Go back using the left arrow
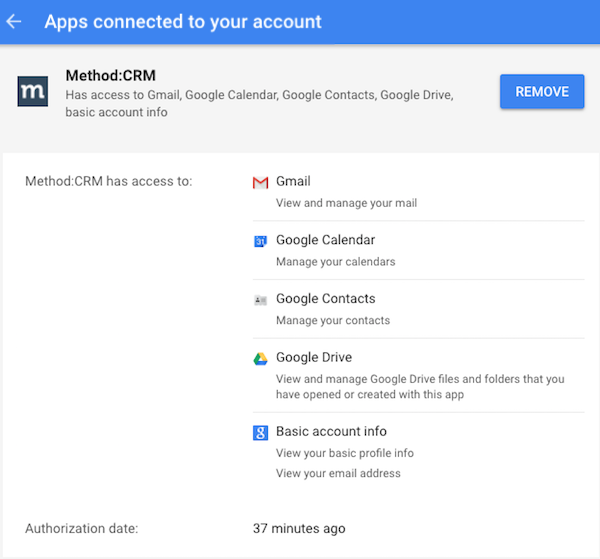This screenshot has width=600, height=559. tap(14, 21)
